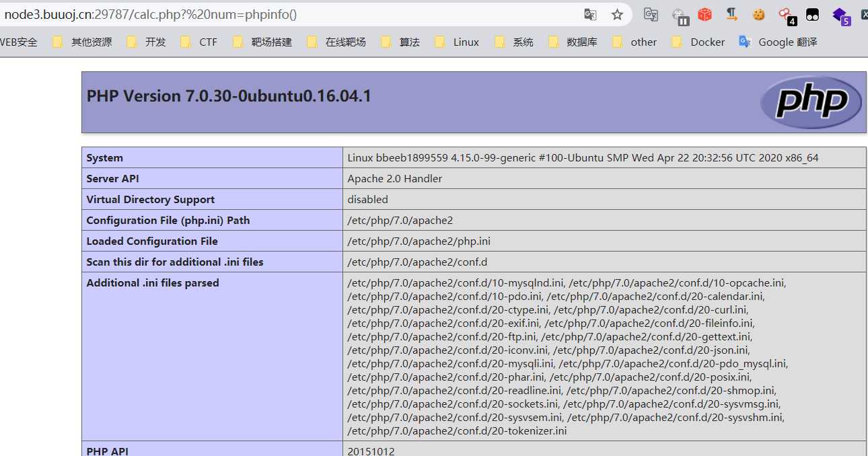868x456 pixels.
Task: Open the Google Translate extension icon
Action: click(x=651, y=14)
